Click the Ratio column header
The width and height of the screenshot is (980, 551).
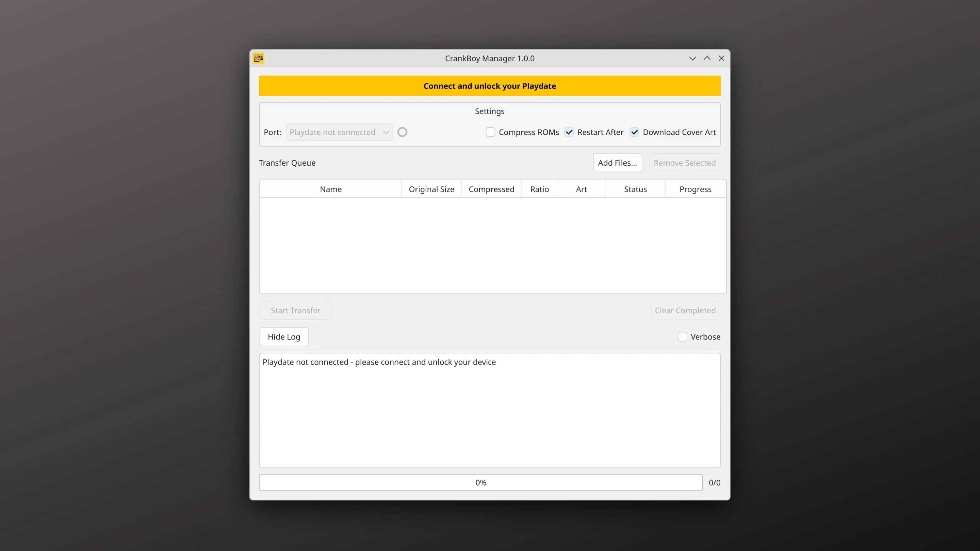pyautogui.click(x=539, y=189)
